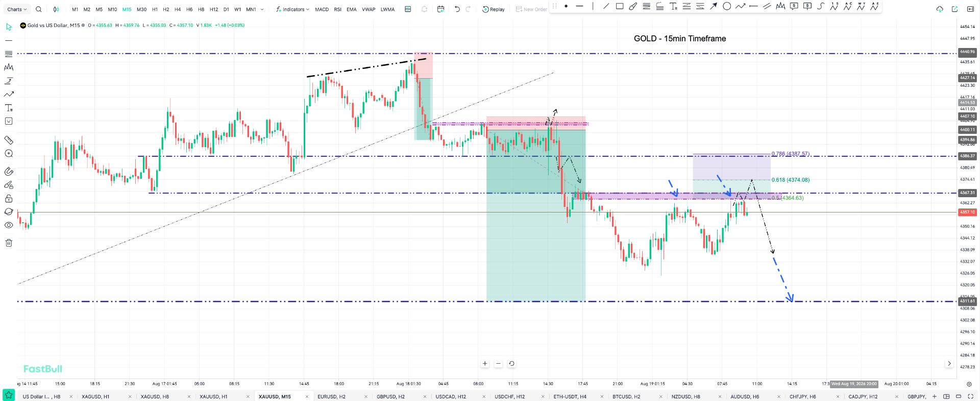980x401 pixels.
Task: Click the Gold vs US Dollar, M15 title
Action: 54,25
